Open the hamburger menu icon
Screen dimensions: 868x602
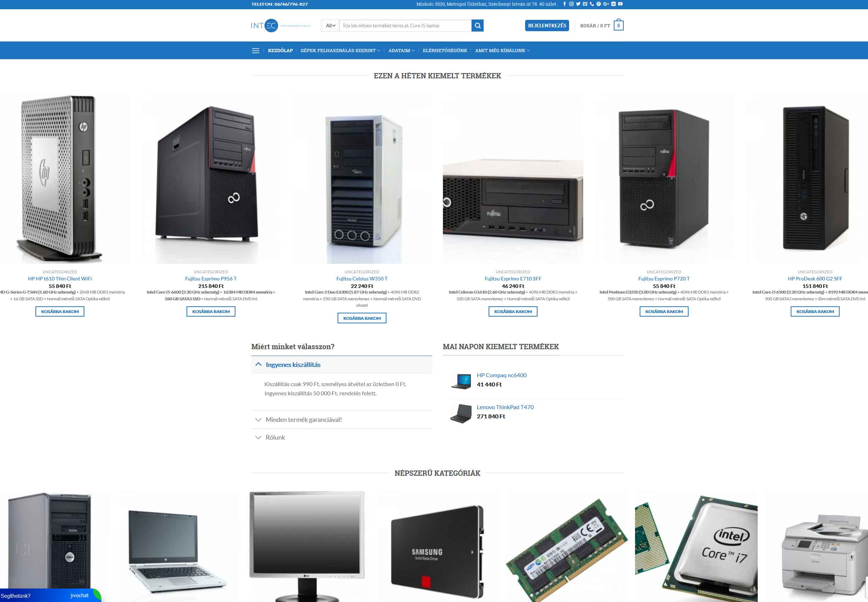[x=255, y=51]
